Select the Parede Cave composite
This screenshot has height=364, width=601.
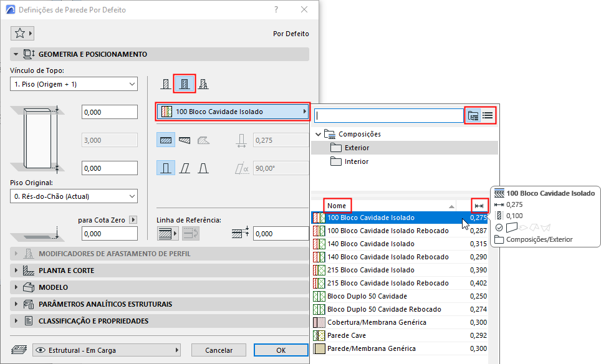400,335
